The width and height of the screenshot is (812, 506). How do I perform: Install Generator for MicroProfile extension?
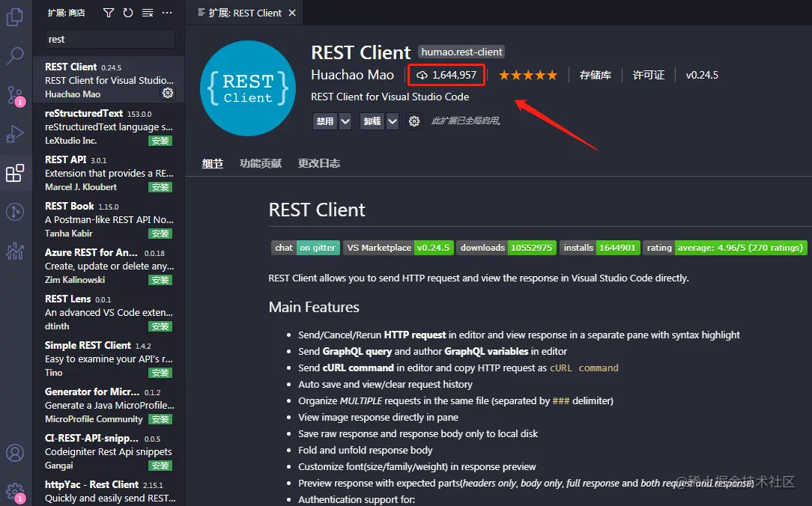[160, 419]
